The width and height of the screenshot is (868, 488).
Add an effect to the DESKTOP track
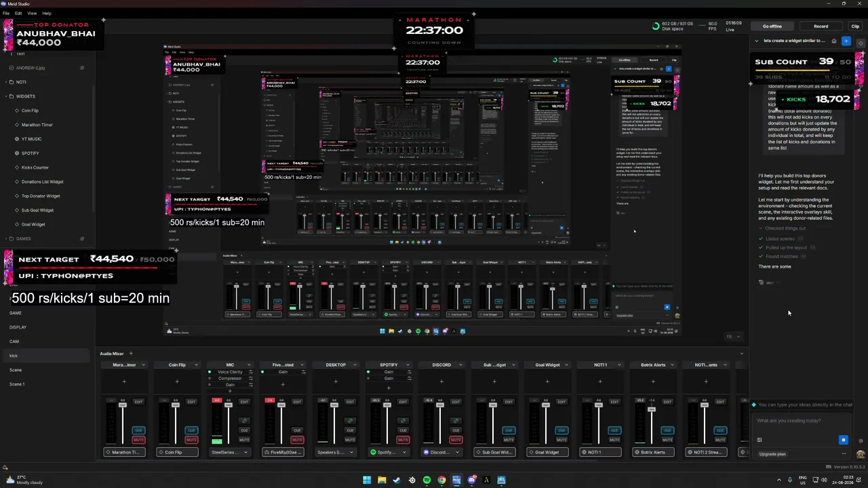point(336,382)
